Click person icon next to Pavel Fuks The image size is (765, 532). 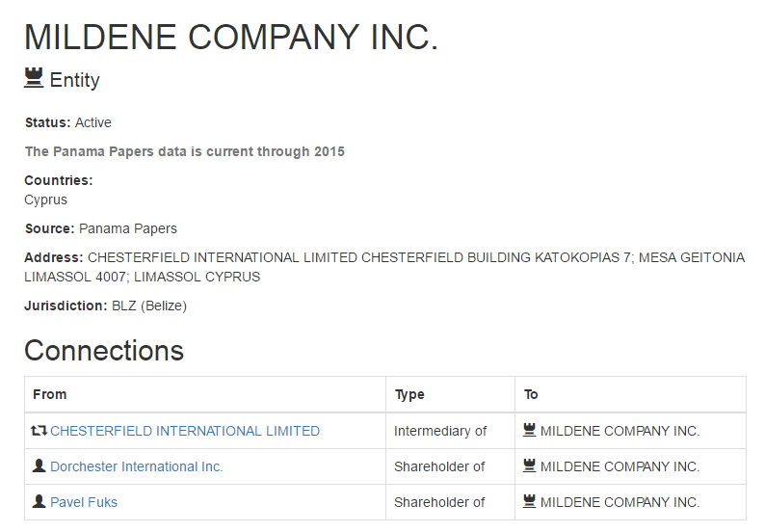(x=39, y=502)
